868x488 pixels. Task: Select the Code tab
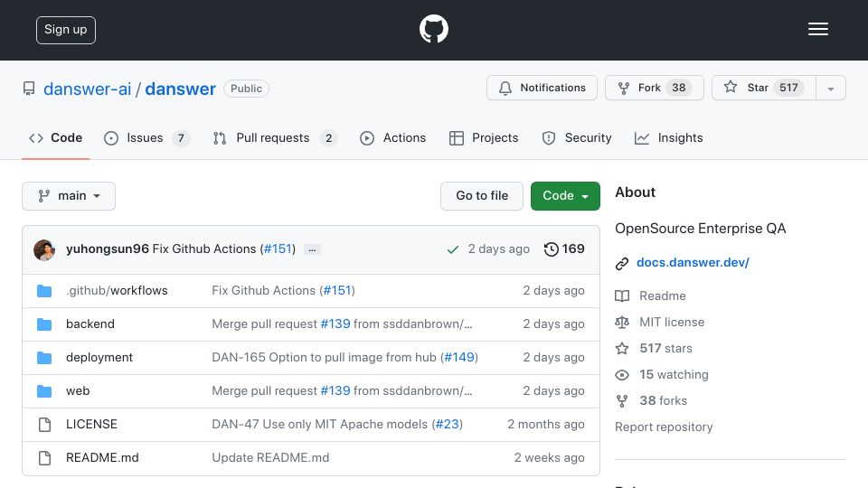[x=55, y=137]
